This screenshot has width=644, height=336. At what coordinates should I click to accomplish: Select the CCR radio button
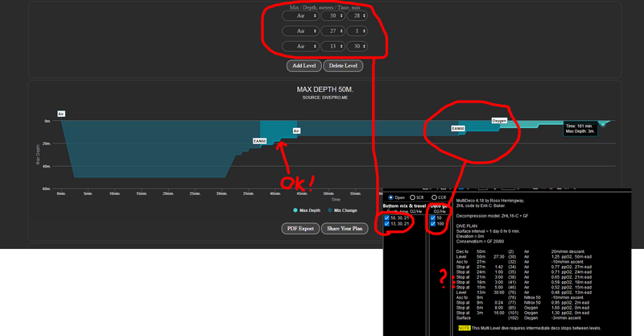pyautogui.click(x=434, y=197)
